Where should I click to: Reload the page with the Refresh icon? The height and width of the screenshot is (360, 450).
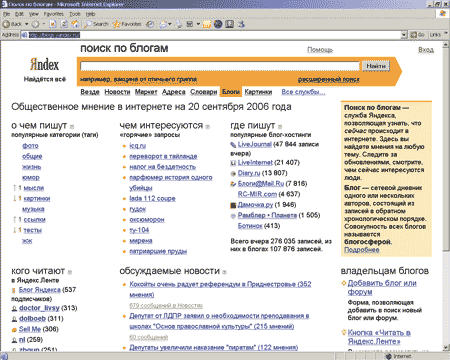pos(64,24)
